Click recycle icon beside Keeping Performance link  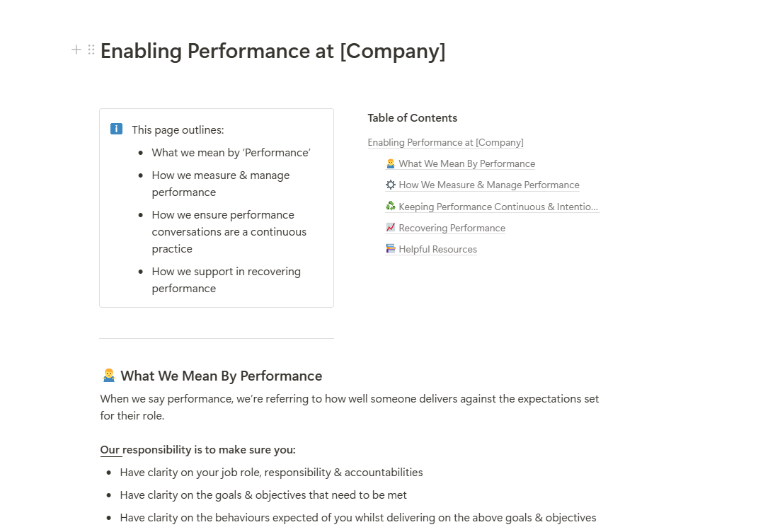pyautogui.click(x=391, y=207)
